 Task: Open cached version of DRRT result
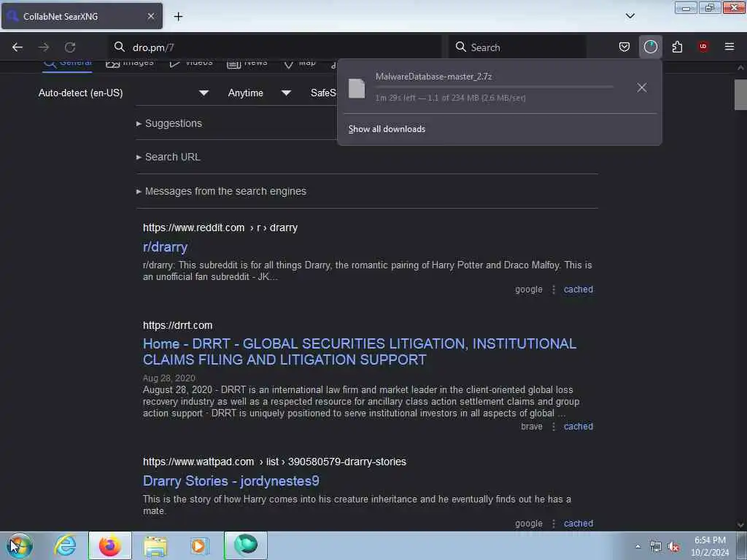click(x=578, y=427)
